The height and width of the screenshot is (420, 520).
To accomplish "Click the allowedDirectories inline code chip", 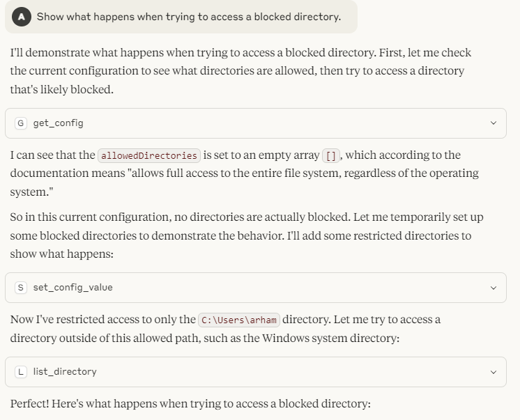I will [x=149, y=155].
